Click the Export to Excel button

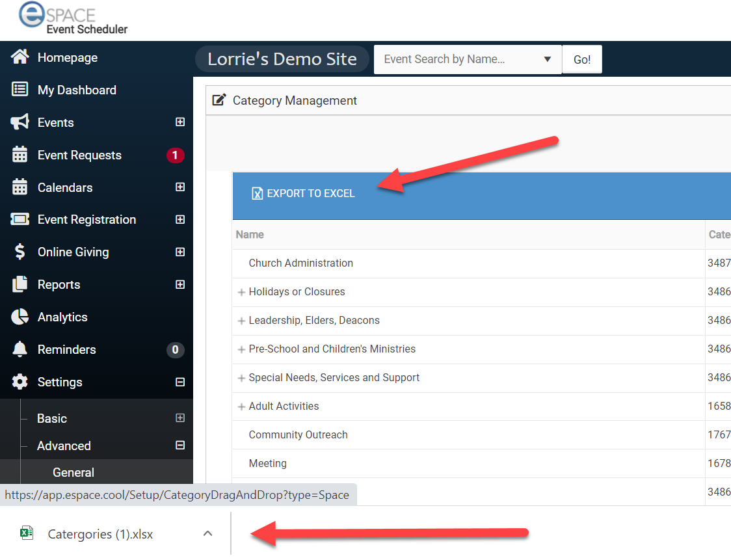tap(304, 193)
